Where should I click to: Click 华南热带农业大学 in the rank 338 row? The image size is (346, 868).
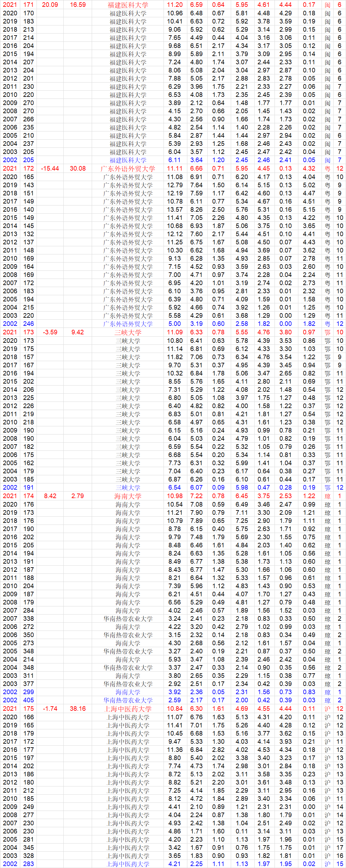pos(128,619)
